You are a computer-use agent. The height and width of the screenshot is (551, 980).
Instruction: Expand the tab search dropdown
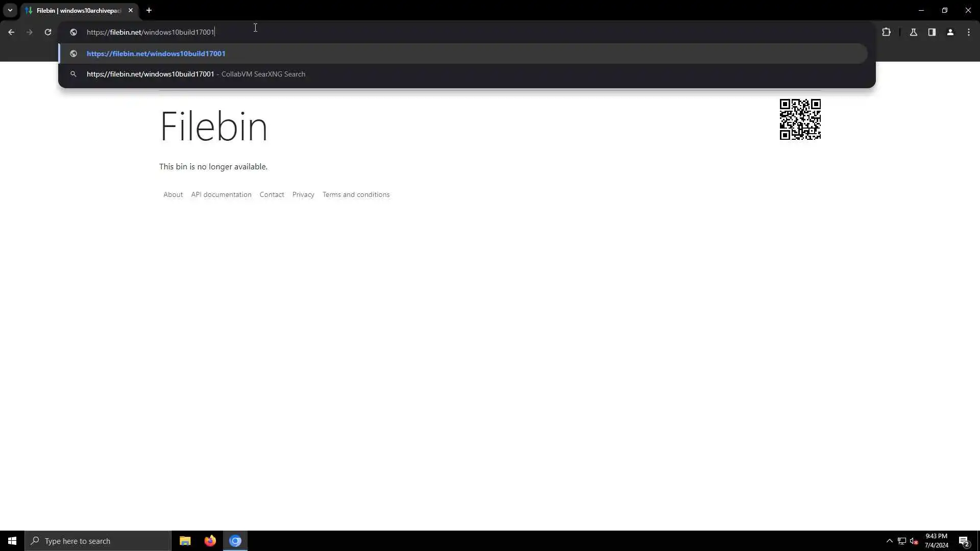click(10, 10)
